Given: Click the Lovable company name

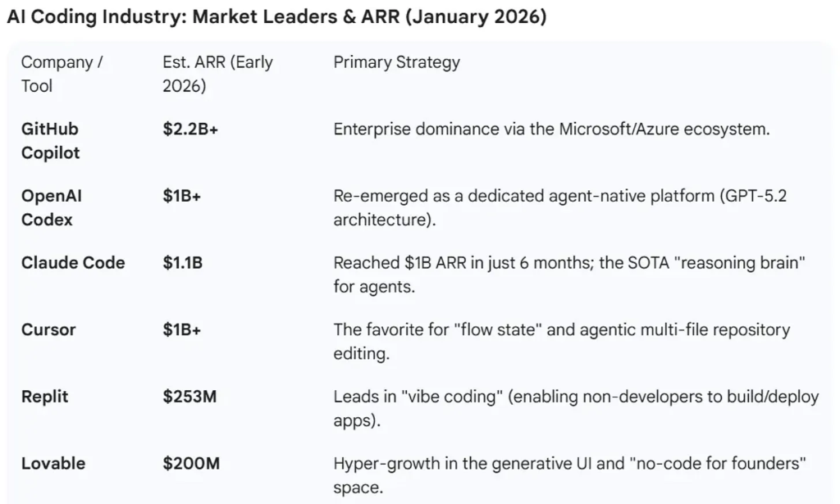Looking at the screenshot, I should pos(53,463).
